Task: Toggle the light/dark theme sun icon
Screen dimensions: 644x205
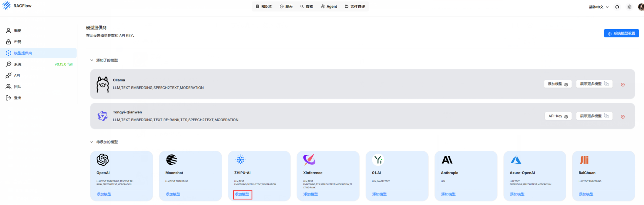Action: tap(629, 7)
